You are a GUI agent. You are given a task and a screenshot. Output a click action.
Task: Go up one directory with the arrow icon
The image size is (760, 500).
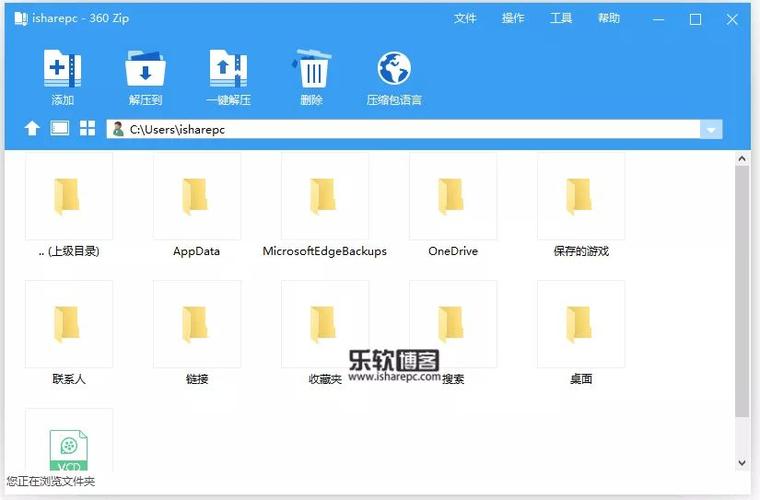point(32,128)
